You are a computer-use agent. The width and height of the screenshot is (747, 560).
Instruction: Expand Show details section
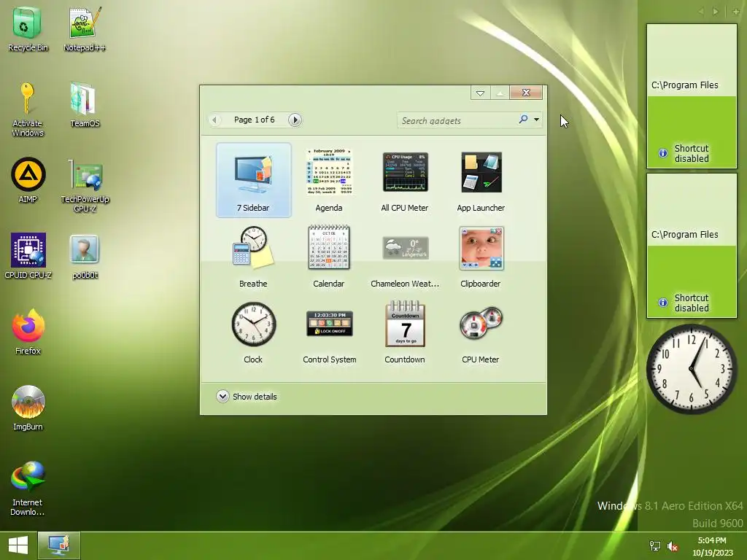tap(247, 397)
